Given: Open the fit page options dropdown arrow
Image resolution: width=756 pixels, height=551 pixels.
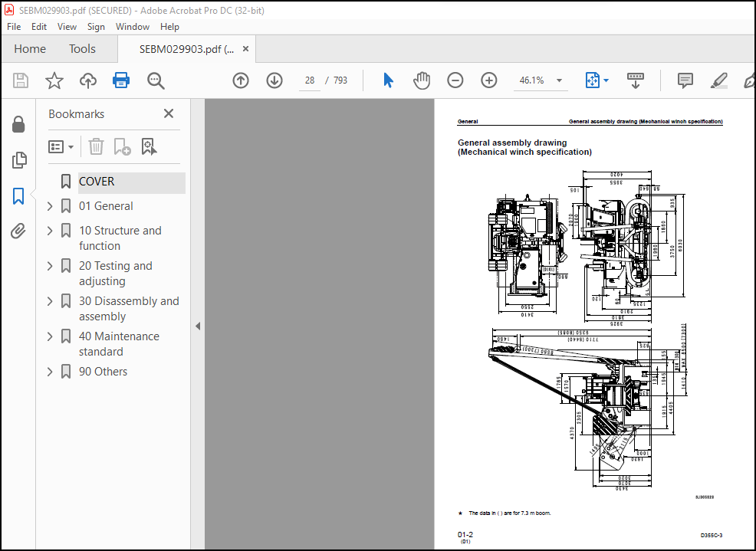Looking at the screenshot, I should (606, 80).
